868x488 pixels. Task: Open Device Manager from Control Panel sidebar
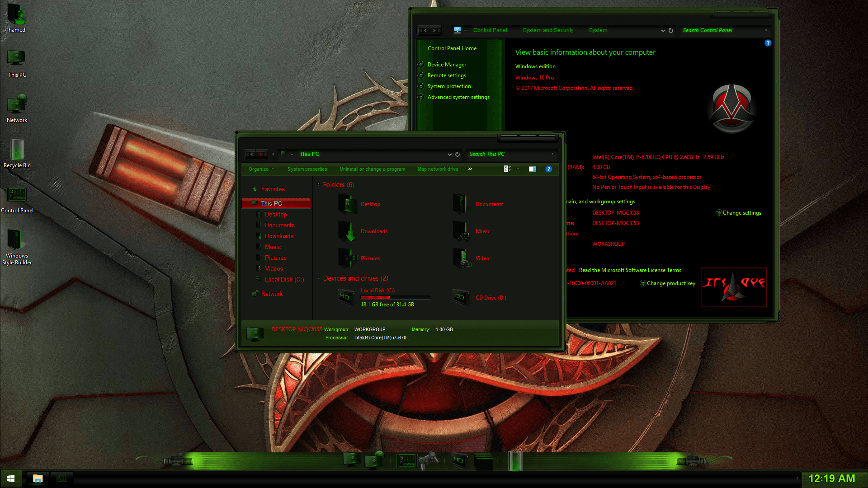pos(447,64)
